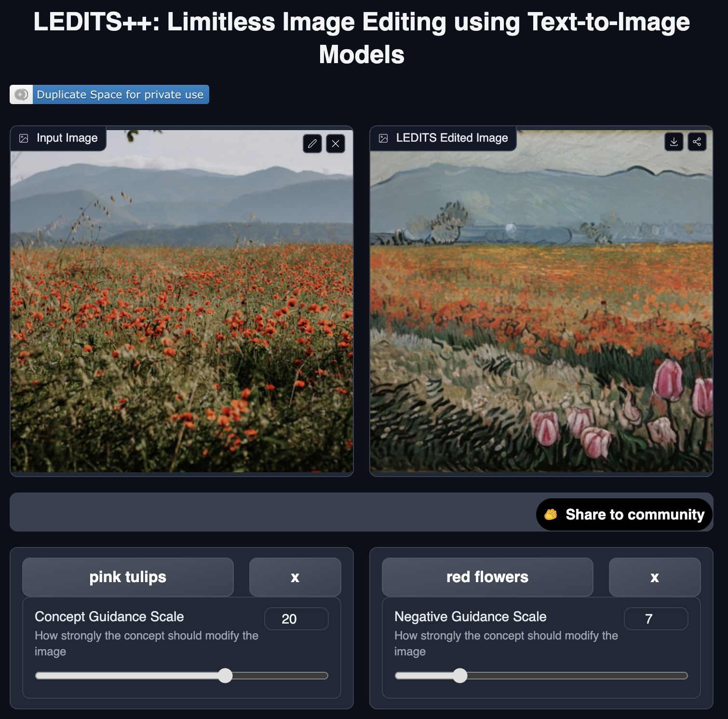Click the input poppy field photo
The image size is (728, 719).
click(x=182, y=301)
